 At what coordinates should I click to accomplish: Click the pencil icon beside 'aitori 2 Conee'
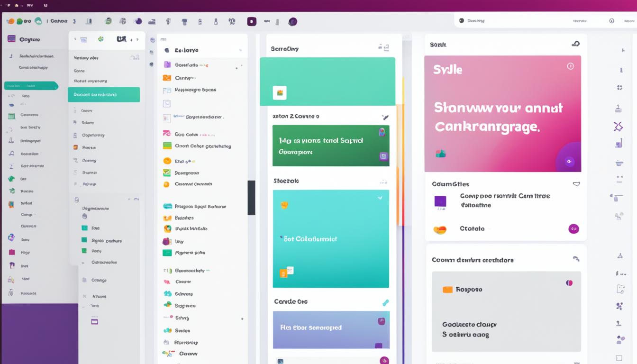(385, 117)
